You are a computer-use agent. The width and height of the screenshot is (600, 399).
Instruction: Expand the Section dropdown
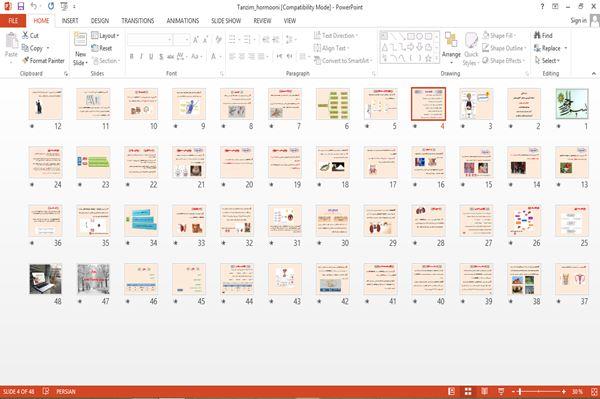[106, 60]
